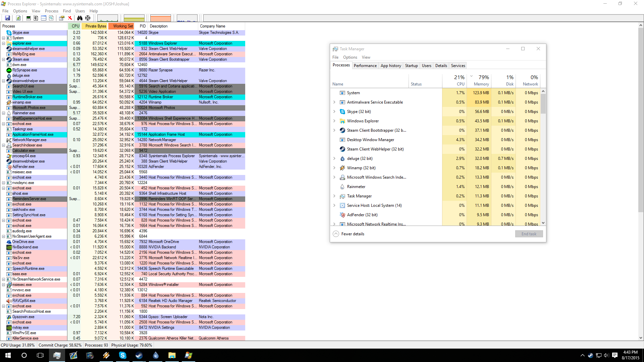This screenshot has width=644, height=362.
Task: Click the CPU usage mini graph in toolbar
Action: tap(107, 18)
